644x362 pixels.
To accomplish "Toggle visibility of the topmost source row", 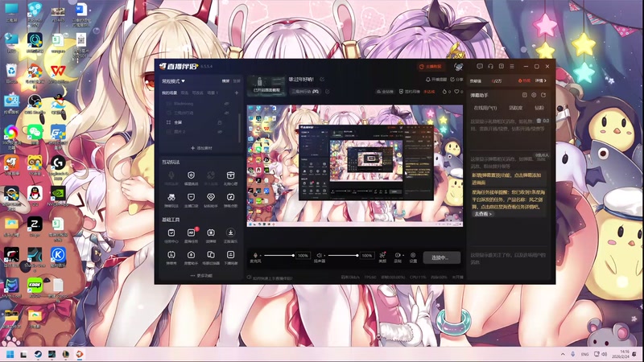I will click(x=226, y=104).
